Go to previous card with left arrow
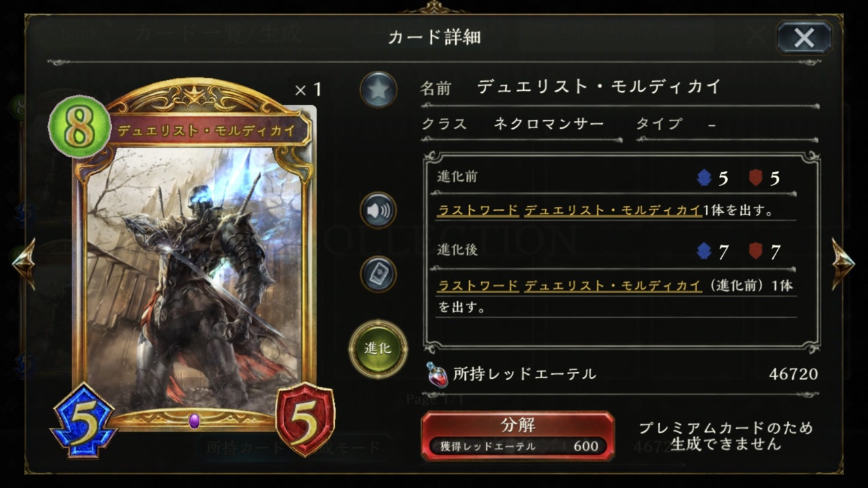The image size is (868, 488). coord(24,264)
